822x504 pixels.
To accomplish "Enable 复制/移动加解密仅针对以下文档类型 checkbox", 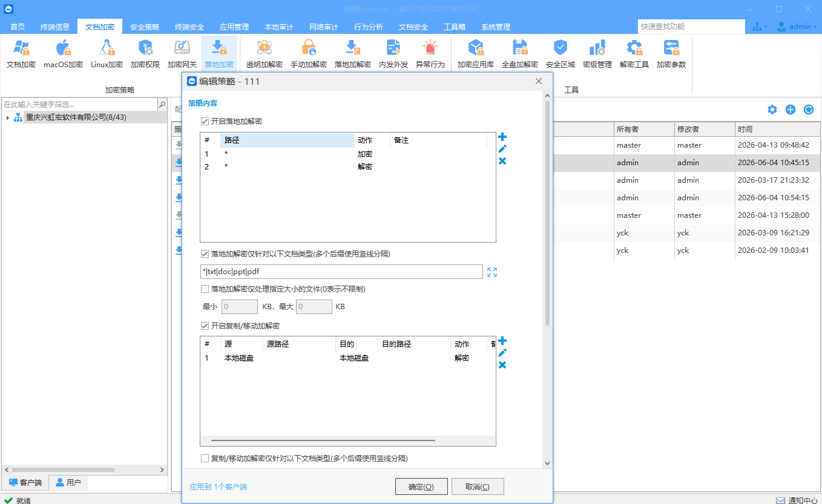I will [x=205, y=459].
